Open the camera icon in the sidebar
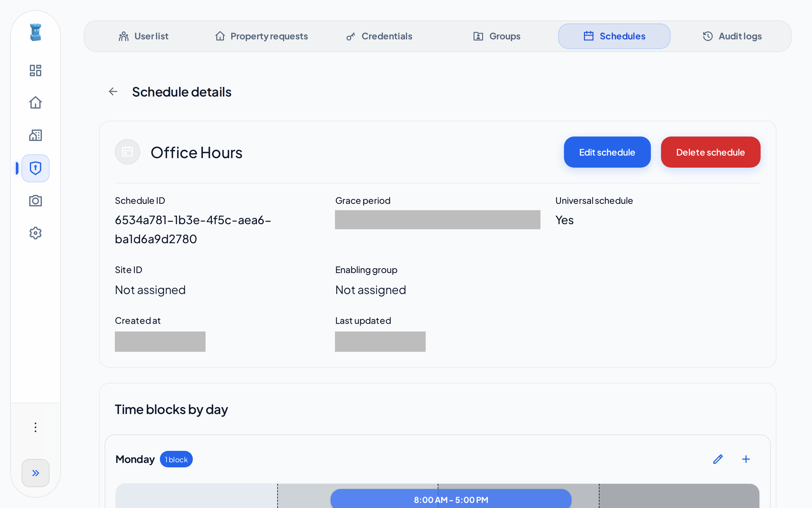 coord(36,201)
